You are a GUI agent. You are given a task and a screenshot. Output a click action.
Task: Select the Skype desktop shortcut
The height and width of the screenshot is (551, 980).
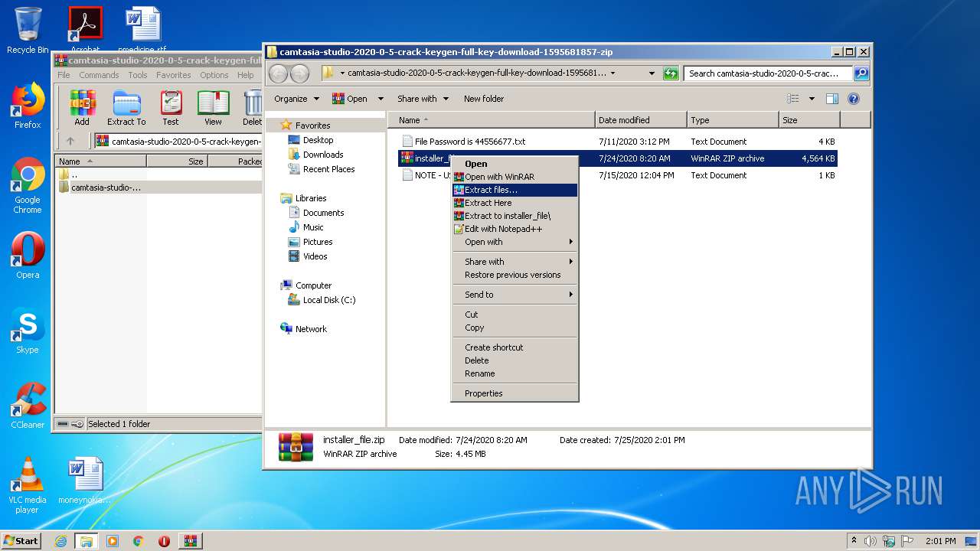pyautogui.click(x=28, y=331)
